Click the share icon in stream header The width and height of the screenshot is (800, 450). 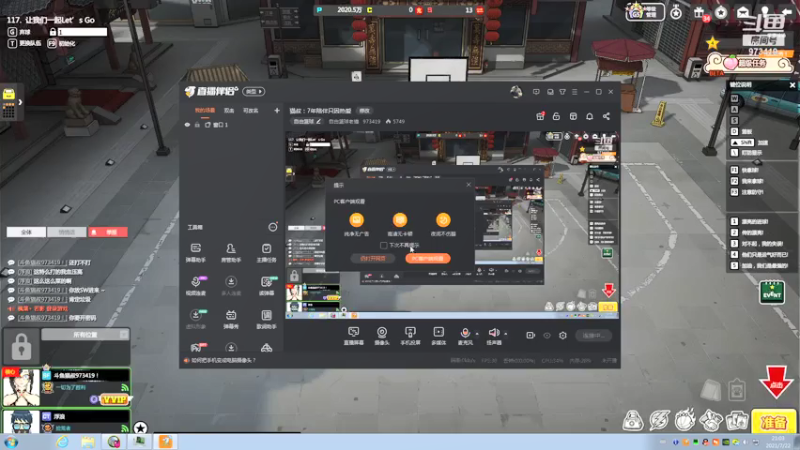(x=606, y=116)
